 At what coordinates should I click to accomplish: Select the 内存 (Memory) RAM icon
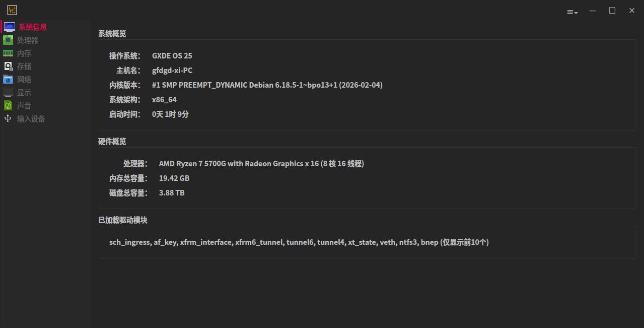pyautogui.click(x=8, y=53)
